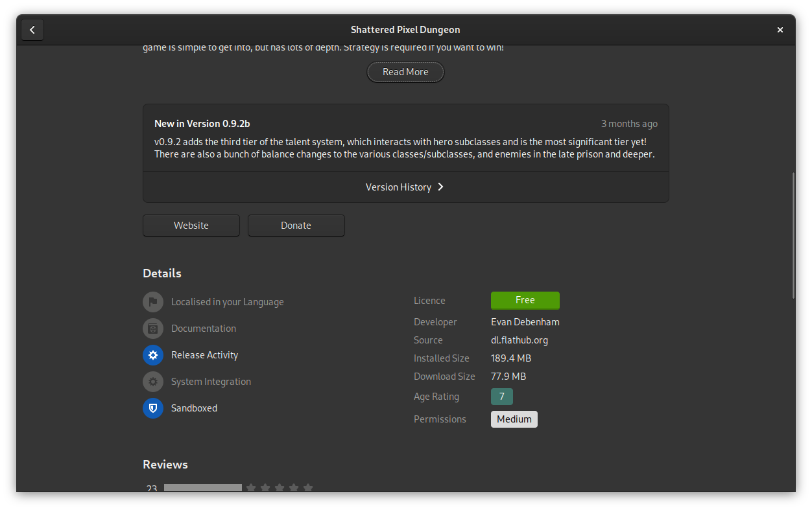Click the Release Activity label

(205, 355)
